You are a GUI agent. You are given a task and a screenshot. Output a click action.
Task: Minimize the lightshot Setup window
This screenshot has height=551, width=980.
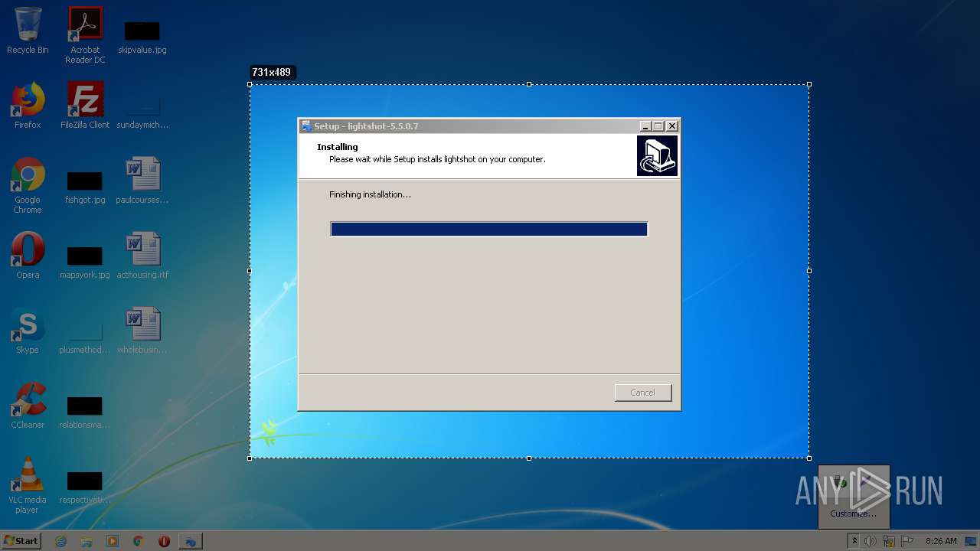coord(645,126)
